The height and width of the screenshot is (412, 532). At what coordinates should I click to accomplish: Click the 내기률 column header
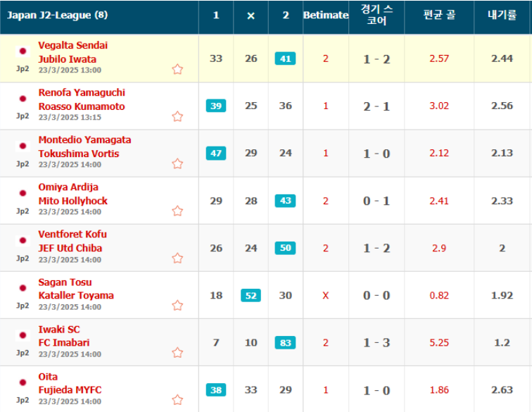502,15
